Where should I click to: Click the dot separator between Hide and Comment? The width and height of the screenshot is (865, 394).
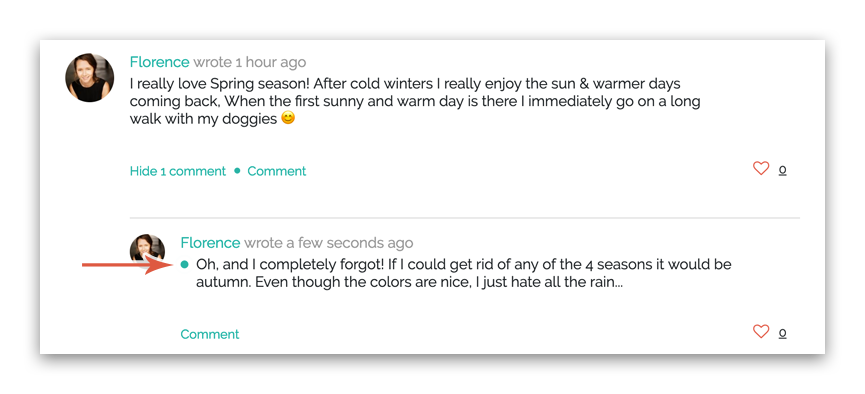click(x=237, y=171)
